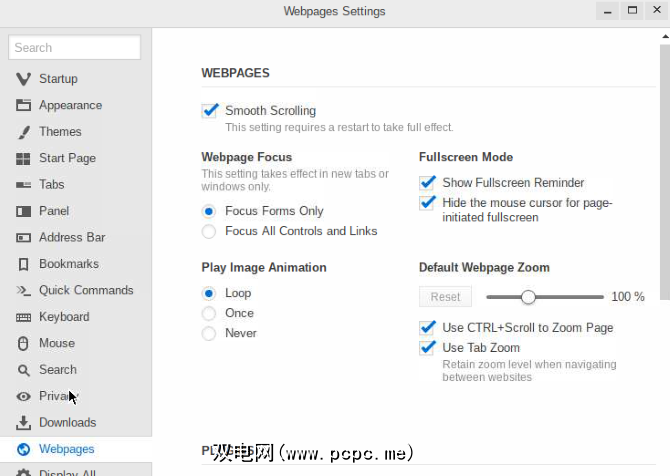670x476 pixels.
Task: Open Downloads icon in sidebar
Action: (x=22, y=423)
